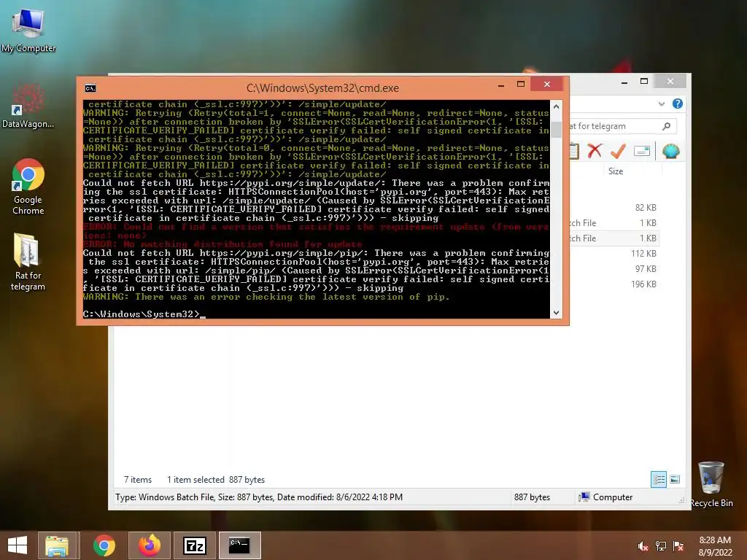This screenshot has height=560, width=747.
Task: Click the Explorer help question mark icon
Action: click(678, 104)
